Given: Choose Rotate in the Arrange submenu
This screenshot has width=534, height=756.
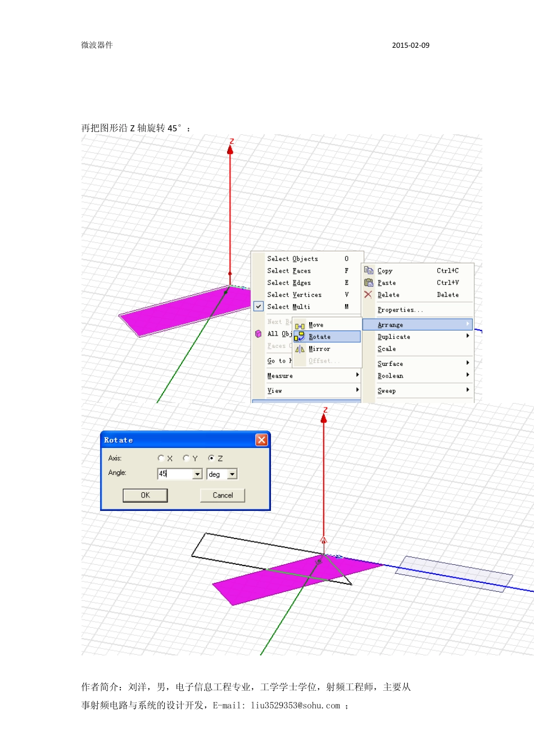Looking at the screenshot, I should 327,337.
